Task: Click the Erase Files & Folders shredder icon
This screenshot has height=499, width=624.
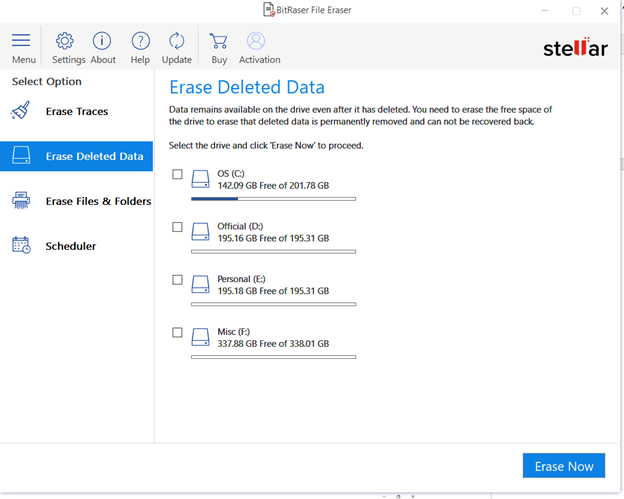Action: 21,200
